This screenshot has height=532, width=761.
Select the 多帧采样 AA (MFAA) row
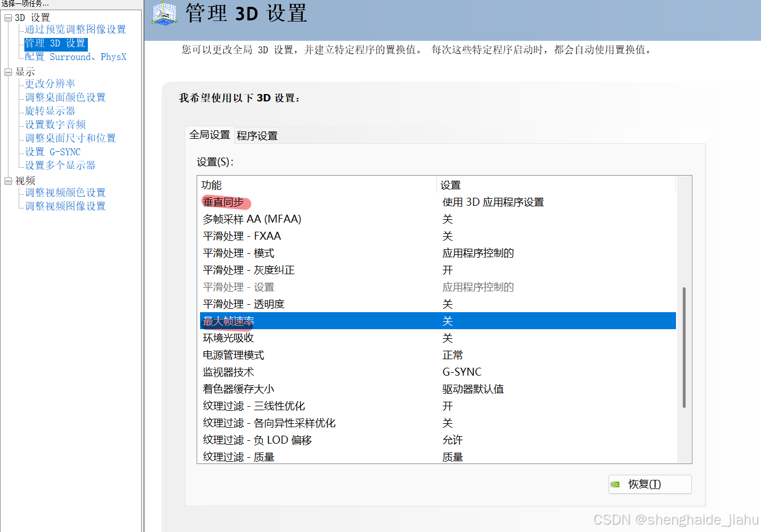(x=437, y=219)
